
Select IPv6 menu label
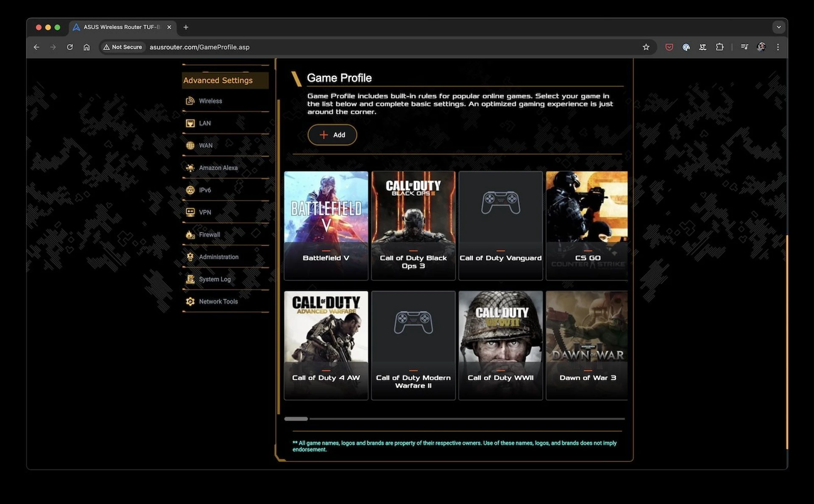205,190
